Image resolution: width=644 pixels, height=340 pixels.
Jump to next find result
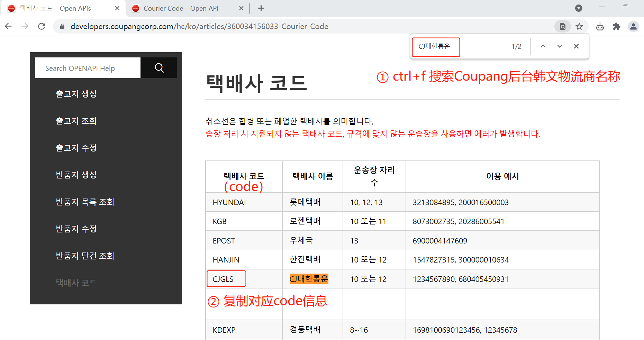(560, 46)
